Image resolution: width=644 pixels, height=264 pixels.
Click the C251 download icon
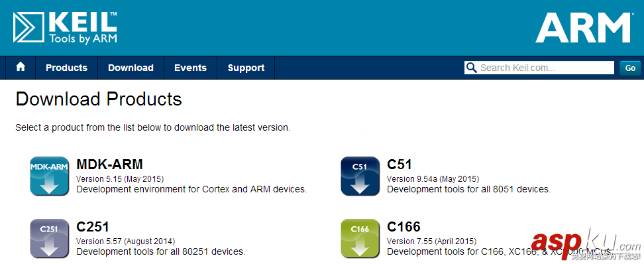(x=50, y=239)
